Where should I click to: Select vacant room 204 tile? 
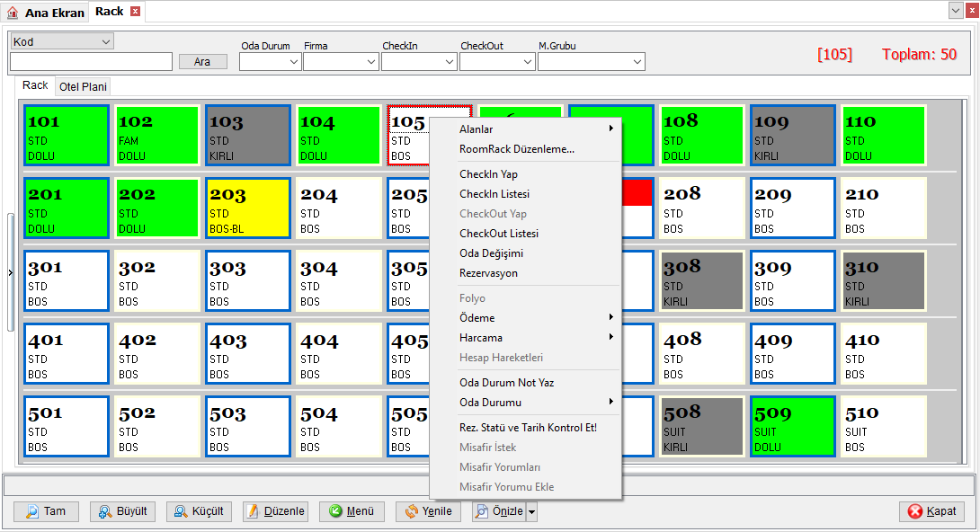tap(339, 208)
